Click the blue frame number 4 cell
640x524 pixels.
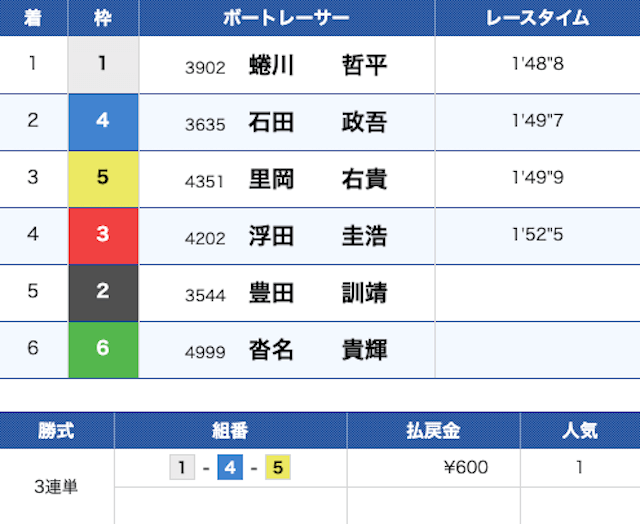click(103, 122)
